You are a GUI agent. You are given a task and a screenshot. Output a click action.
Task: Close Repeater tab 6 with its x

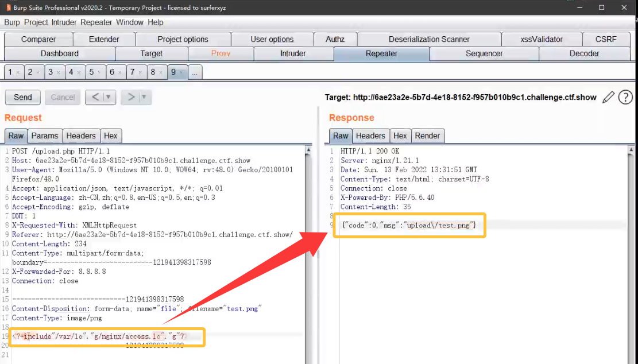coord(120,72)
